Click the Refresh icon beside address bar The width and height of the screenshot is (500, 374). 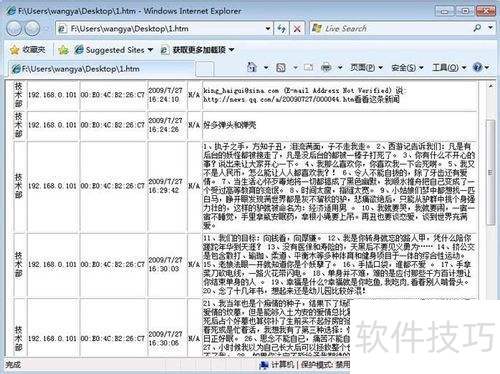[x=281, y=29]
